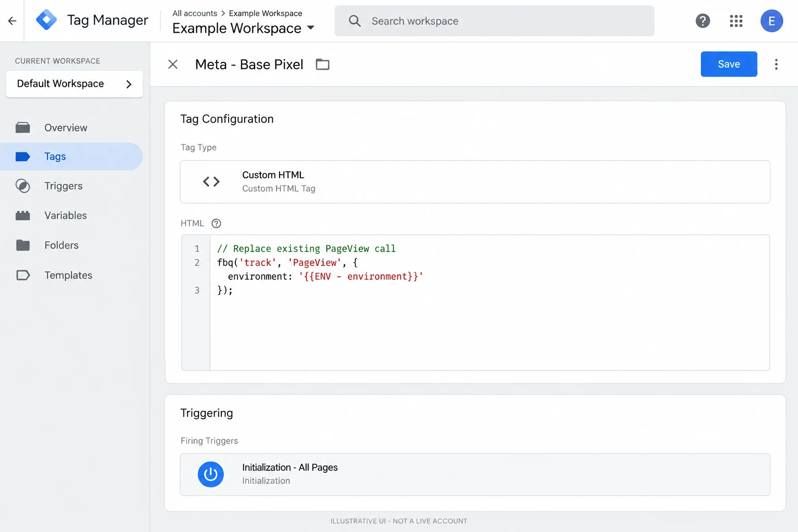Screen dimensions: 798x532
Task: Click the Tag Type label
Action: [198, 148]
